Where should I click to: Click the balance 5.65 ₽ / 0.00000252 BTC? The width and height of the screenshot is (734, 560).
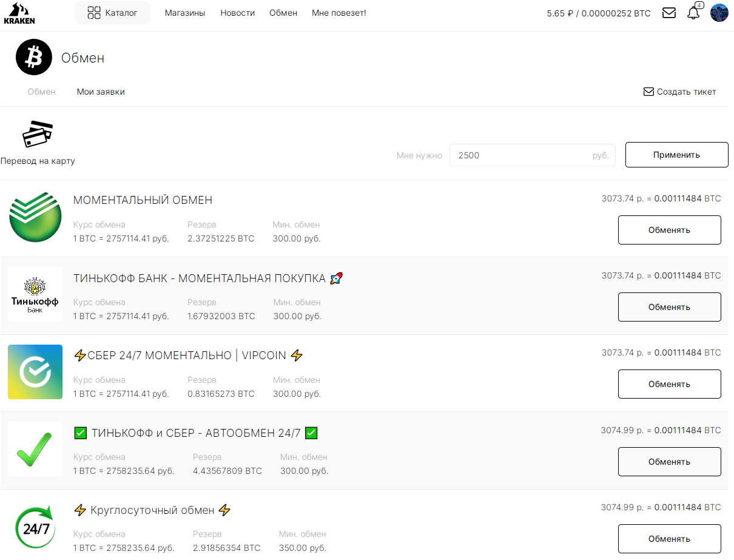tap(598, 13)
